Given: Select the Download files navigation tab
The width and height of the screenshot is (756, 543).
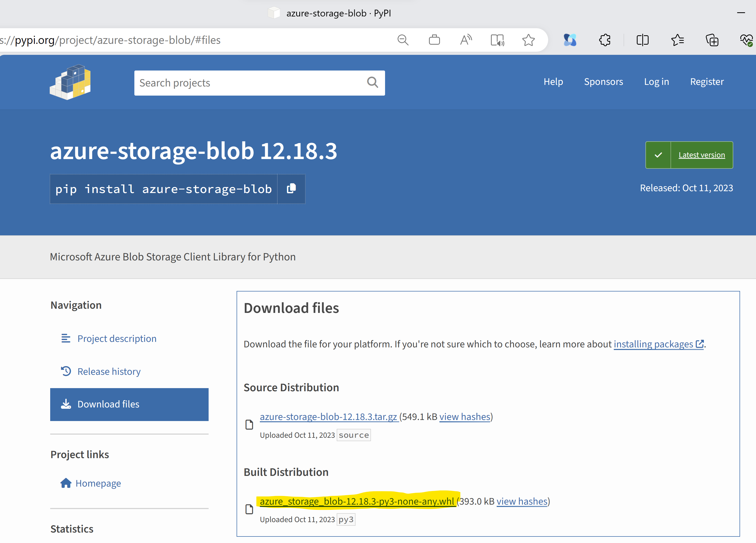Looking at the screenshot, I should (129, 404).
